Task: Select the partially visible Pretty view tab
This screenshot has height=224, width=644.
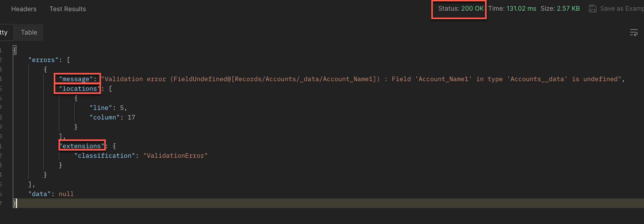Action: (4, 32)
